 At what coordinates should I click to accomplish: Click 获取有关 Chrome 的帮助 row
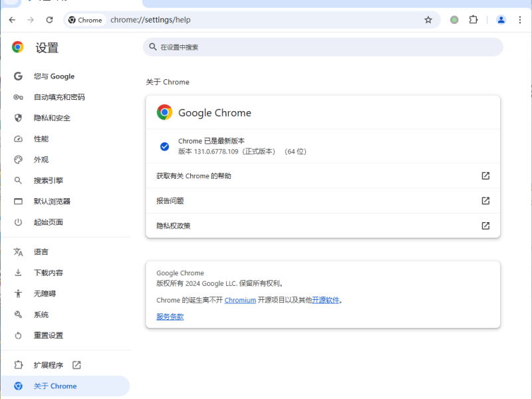[x=323, y=176]
